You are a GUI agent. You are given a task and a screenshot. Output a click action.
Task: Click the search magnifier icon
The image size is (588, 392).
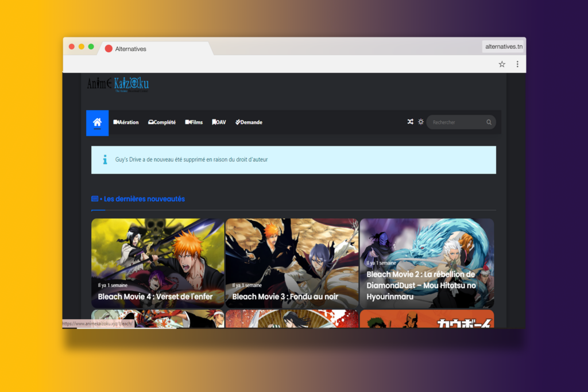click(489, 122)
